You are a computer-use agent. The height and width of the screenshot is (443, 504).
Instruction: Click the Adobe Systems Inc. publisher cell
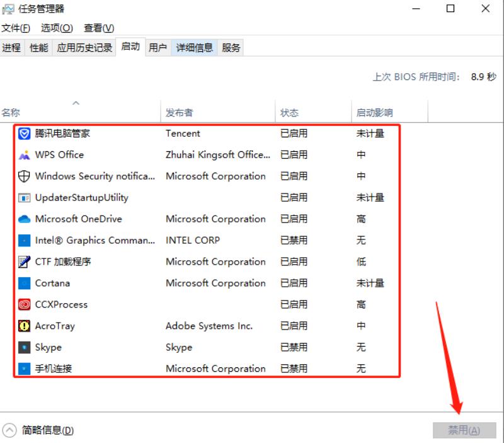point(209,326)
